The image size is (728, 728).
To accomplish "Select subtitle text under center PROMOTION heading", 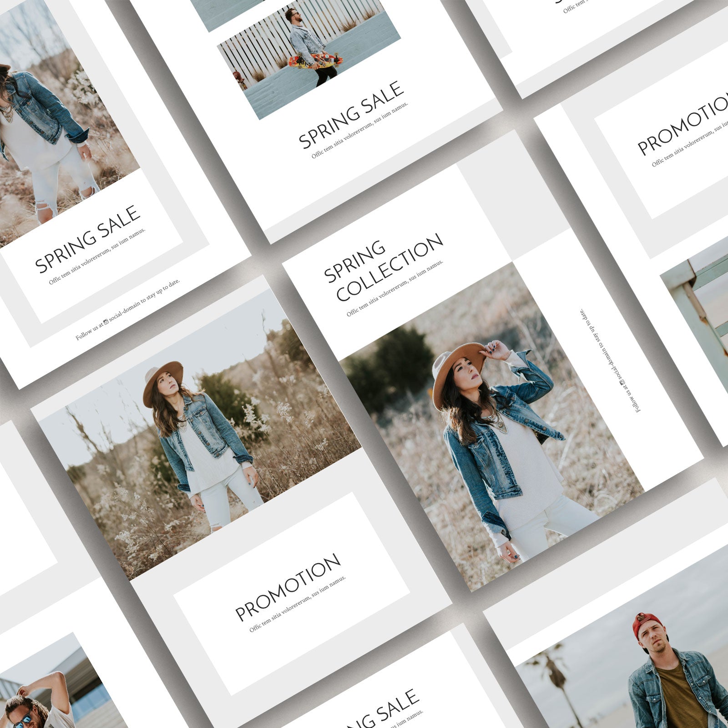I will coord(298,604).
